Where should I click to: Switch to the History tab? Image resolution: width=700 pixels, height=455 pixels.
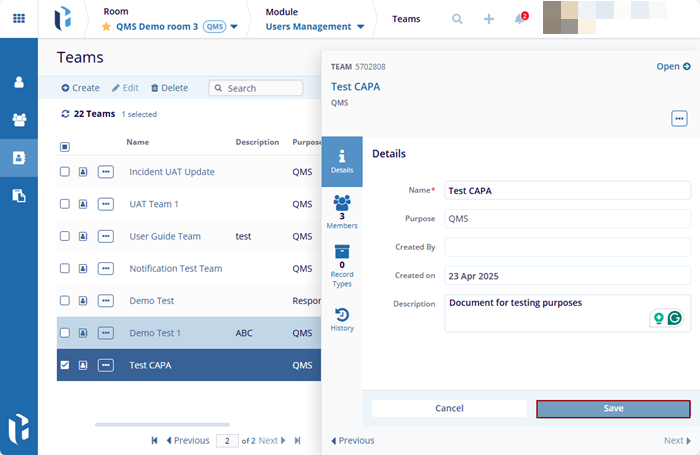342,320
